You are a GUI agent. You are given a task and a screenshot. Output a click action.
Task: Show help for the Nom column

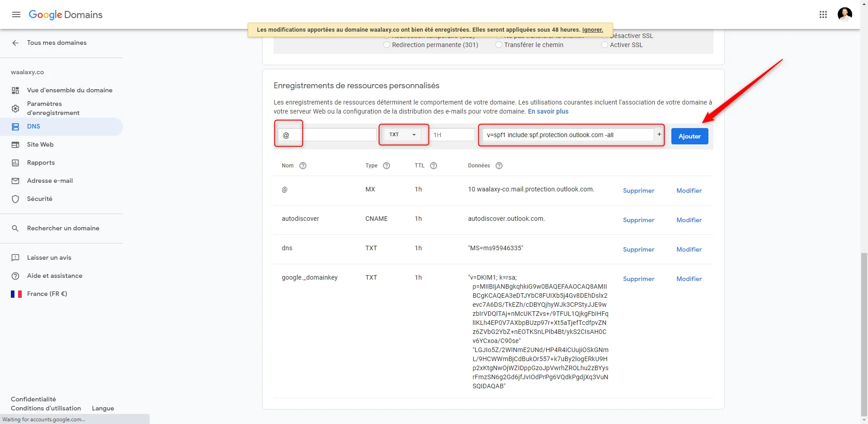point(303,166)
